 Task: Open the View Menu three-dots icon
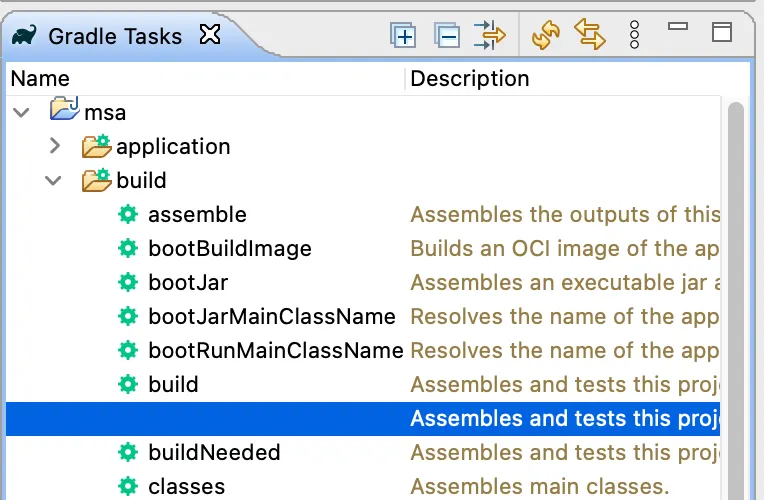coord(634,36)
